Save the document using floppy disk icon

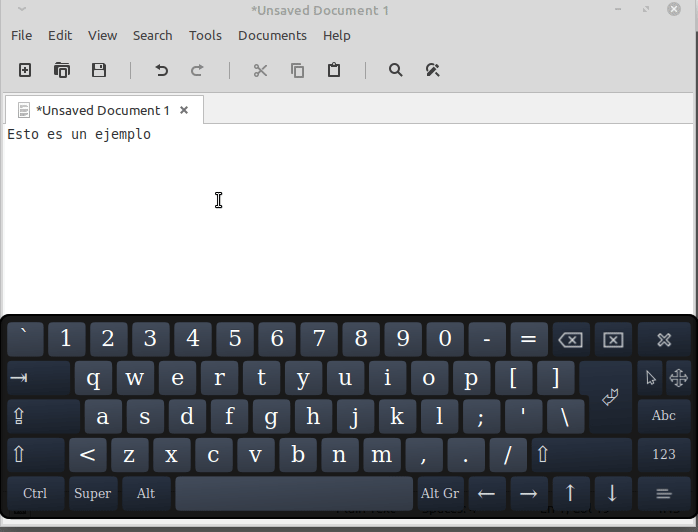tap(99, 70)
